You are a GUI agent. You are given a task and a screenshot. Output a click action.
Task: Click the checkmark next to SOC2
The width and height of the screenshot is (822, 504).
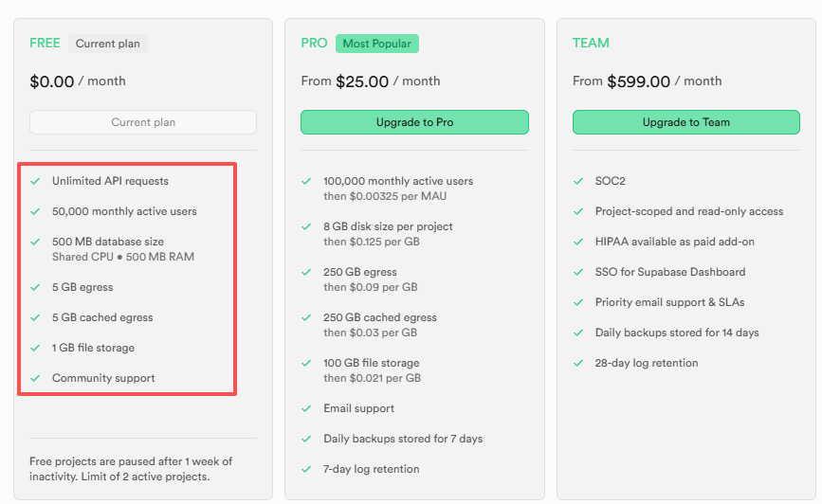coord(577,181)
